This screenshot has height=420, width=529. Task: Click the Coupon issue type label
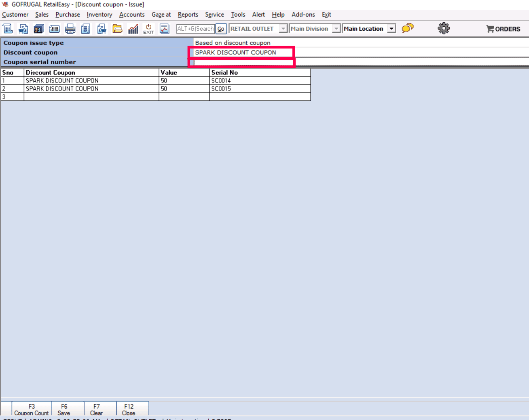[x=34, y=43]
